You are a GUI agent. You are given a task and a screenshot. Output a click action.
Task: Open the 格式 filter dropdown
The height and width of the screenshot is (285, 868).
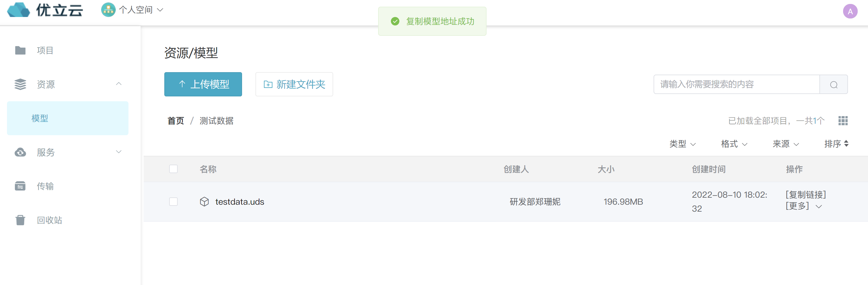734,144
